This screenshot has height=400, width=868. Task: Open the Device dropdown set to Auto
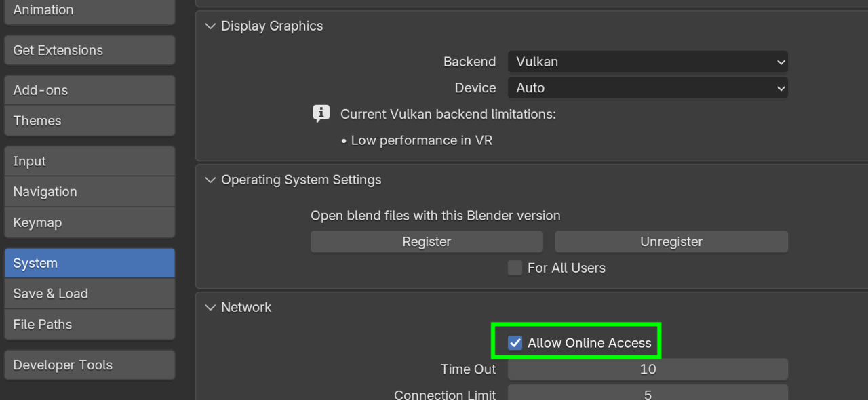[x=648, y=88]
